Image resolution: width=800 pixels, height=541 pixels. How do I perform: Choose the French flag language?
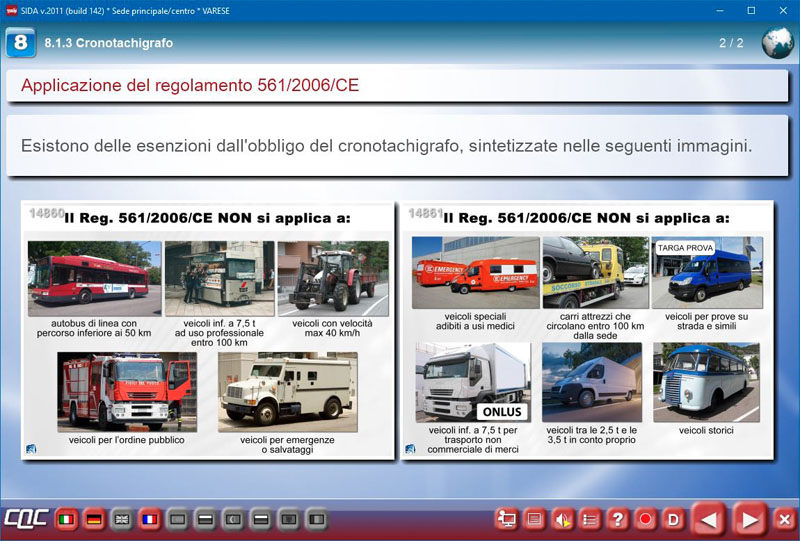point(149,520)
